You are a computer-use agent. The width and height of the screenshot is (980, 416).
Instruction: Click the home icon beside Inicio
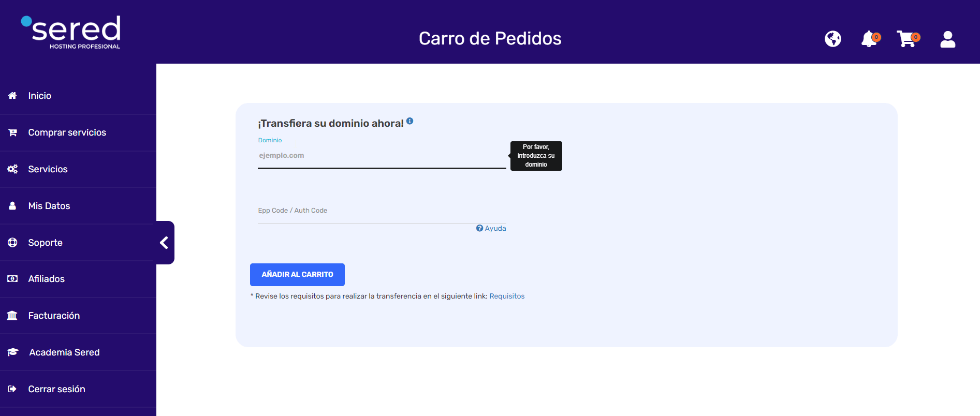(x=12, y=96)
